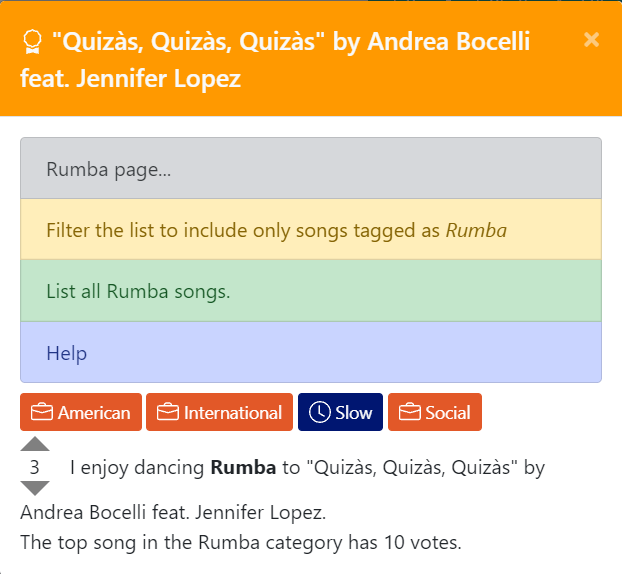Image resolution: width=622 pixels, height=574 pixels.
Task: Choose "List all Rumba songs."
Action: tap(310, 292)
